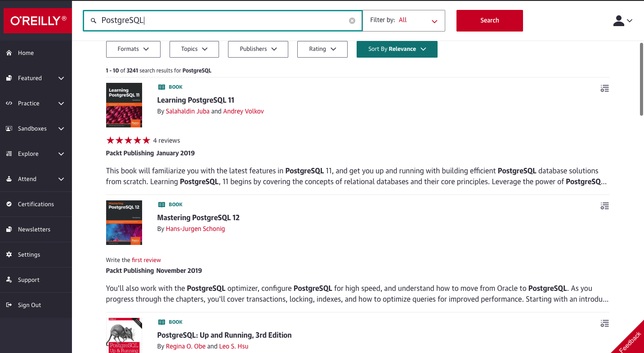
Task: Click the Sandboxes sidebar icon
Action: 9,128
